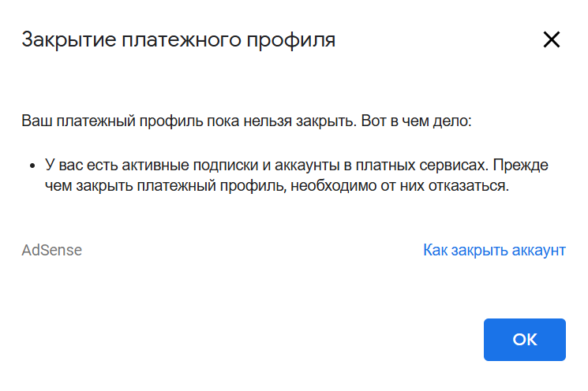Confirm the message by pressing OK
The image size is (588, 391).
click(525, 340)
